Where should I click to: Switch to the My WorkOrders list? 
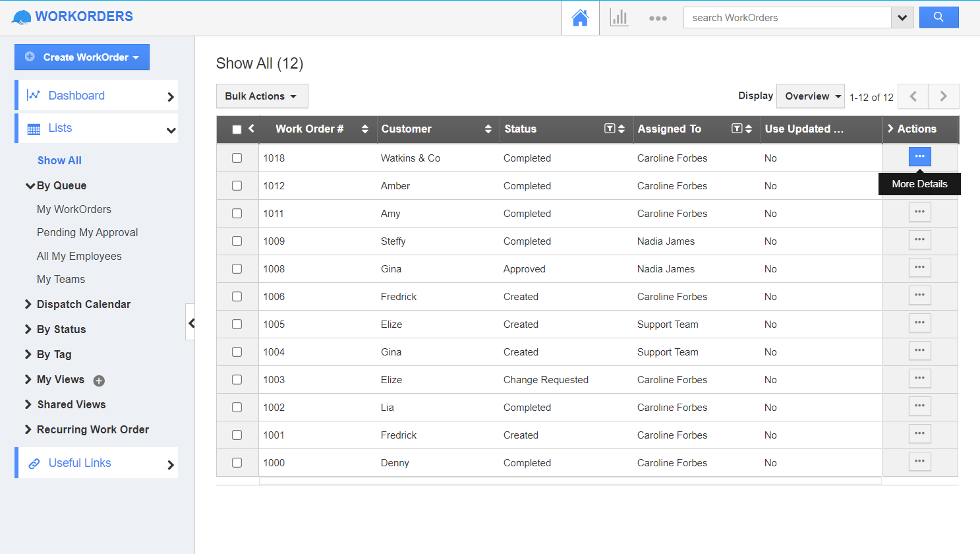pos(74,209)
